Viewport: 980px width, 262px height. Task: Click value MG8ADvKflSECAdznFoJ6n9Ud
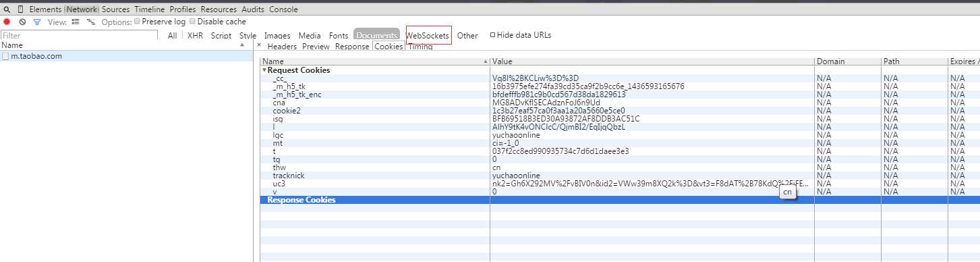pos(546,103)
